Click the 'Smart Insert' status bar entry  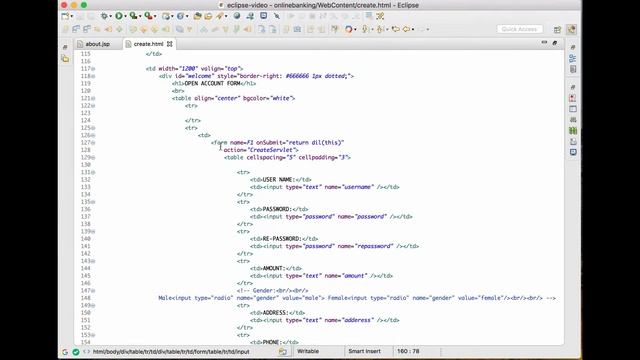pyautogui.click(x=364, y=351)
